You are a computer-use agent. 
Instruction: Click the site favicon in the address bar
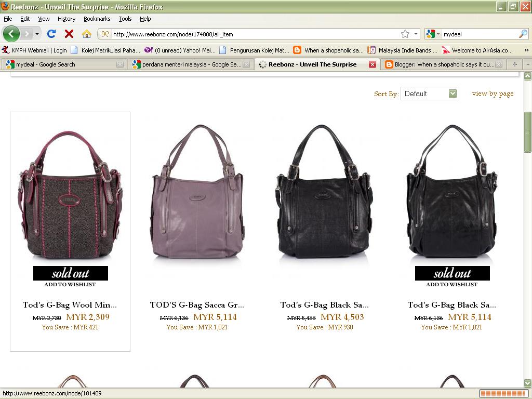tap(105, 34)
